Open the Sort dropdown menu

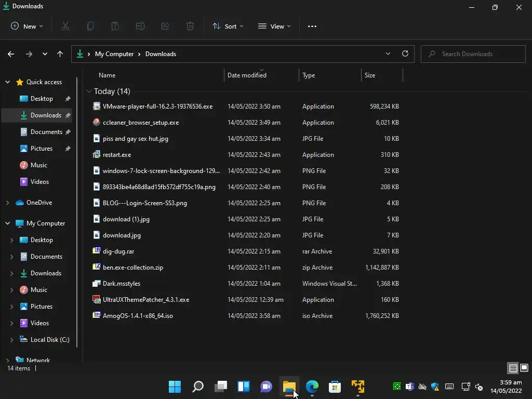228,26
